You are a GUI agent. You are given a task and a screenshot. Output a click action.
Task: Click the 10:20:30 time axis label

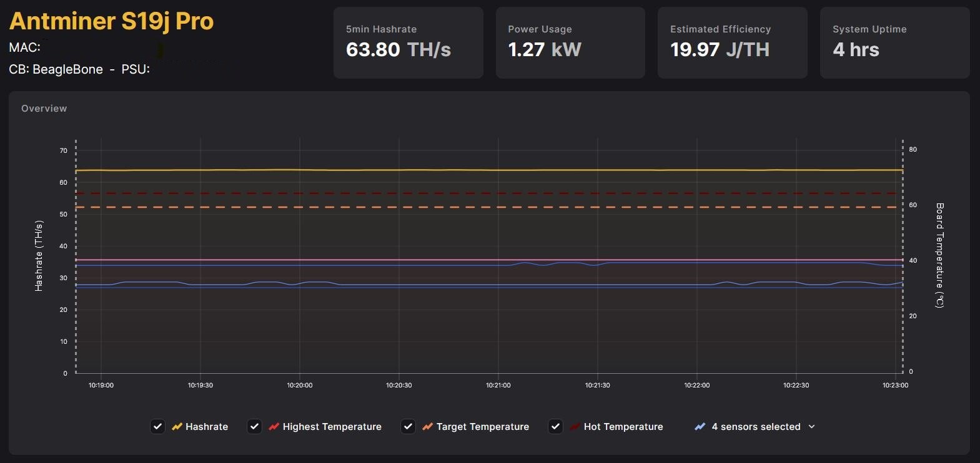click(399, 385)
